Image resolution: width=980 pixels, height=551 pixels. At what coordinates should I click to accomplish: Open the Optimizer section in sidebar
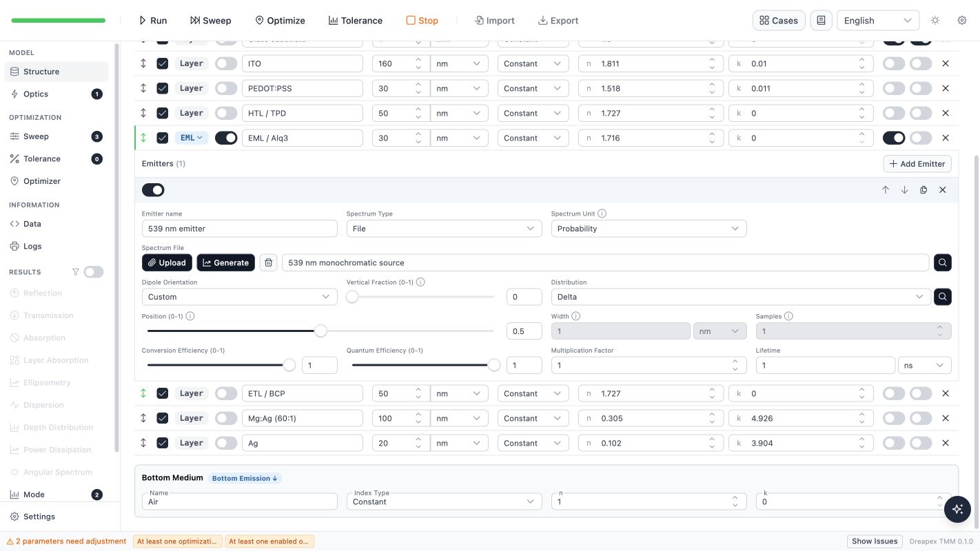(x=57, y=181)
